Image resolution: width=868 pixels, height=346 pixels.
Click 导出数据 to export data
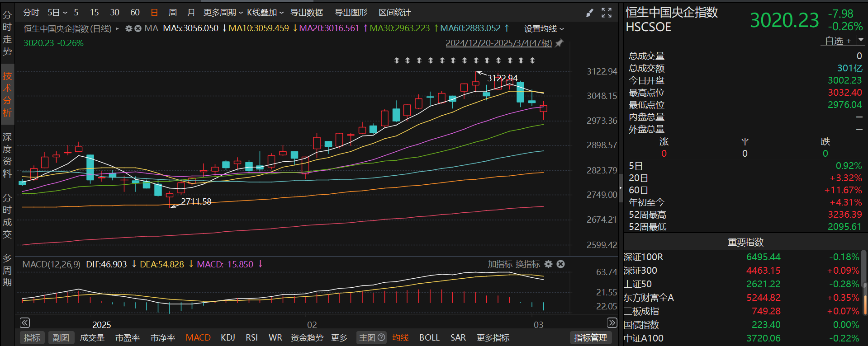click(x=307, y=13)
